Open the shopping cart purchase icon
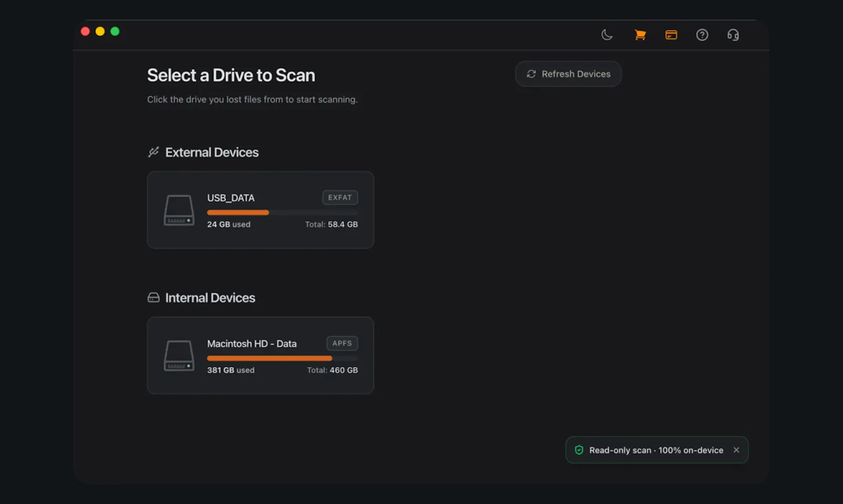843x504 pixels. (640, 35)
